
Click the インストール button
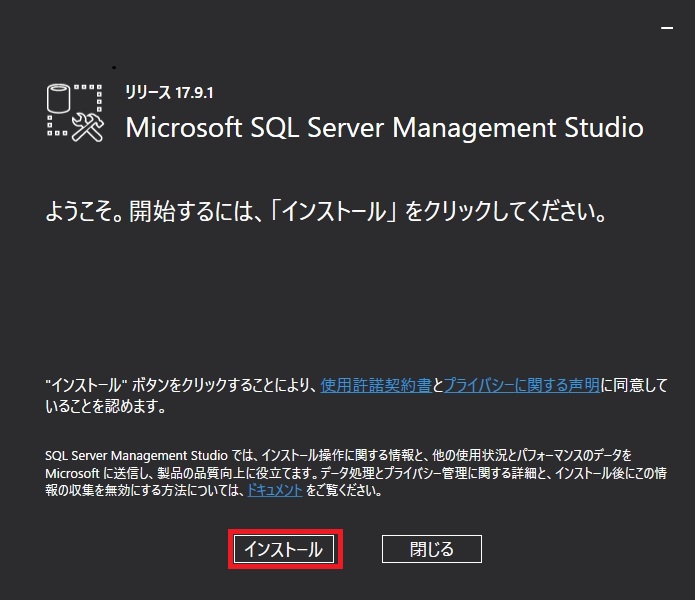pos(284,549)
